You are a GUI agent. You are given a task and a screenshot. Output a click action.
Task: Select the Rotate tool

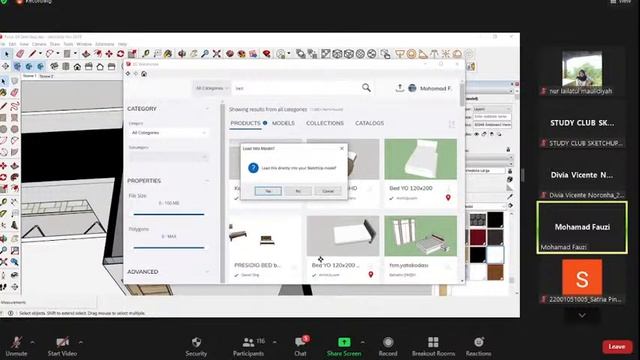(x=120, y=54)
